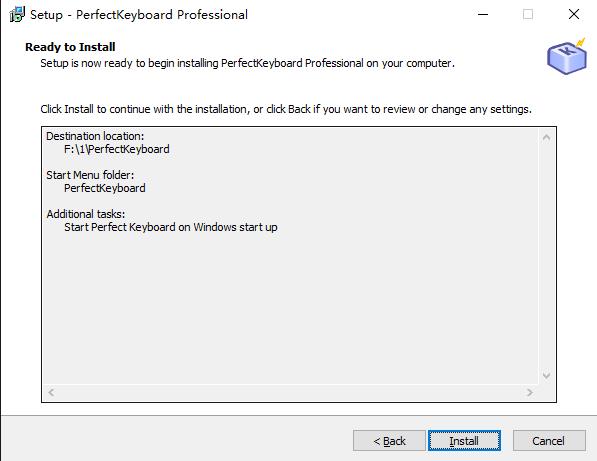Click the 'Start Perfect Keyboard on Windows start up' line

[x=171, y=227]
